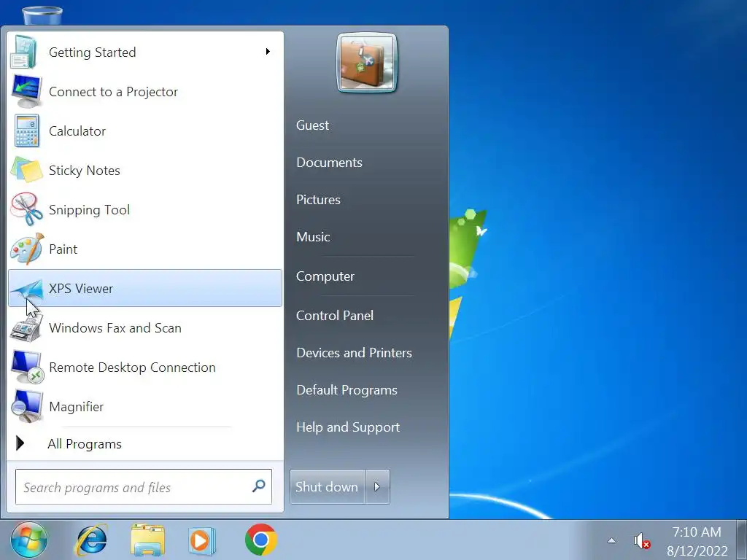Open Pictures library link

(x=318, y=200)
